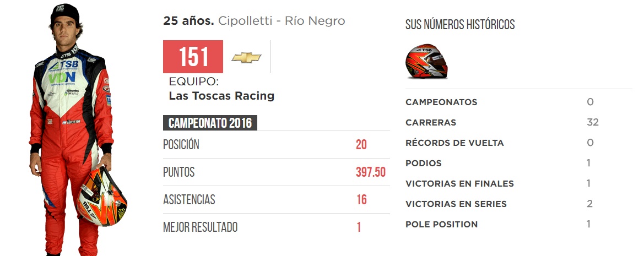The width and height of the screenshot is (644, 256).
Task: Click the CAMPEONATO 2016 tab header
Action: coord(210,123)
